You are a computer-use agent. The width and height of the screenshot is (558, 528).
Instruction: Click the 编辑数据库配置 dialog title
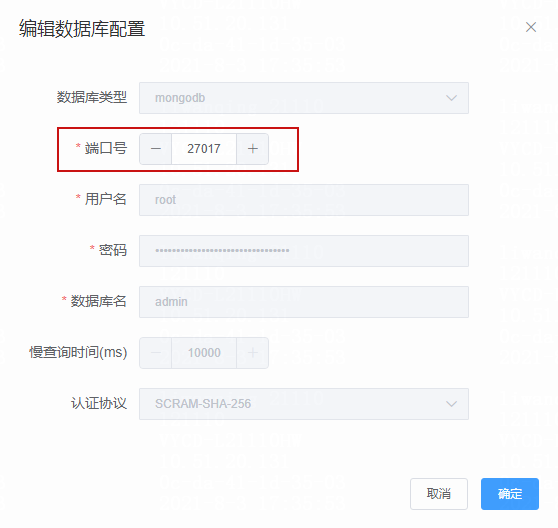pyautogui.click(x=82, y=28)
